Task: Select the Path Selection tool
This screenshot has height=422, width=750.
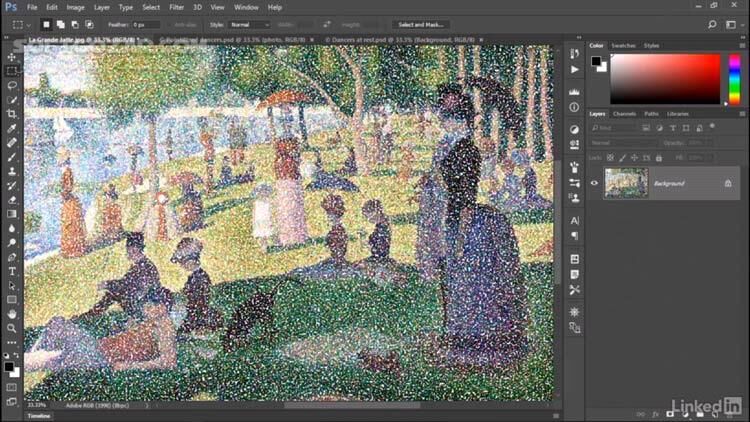Action: pos(12,286)
